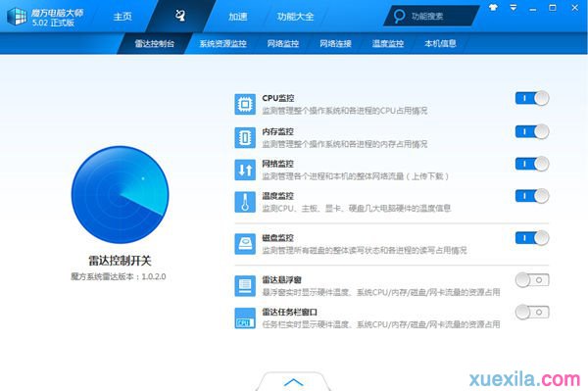Click the 温度监控 thermometer icon

coord(245,202)
